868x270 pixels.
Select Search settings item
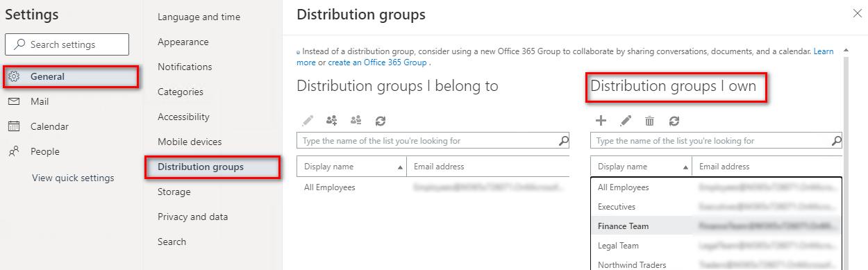(x=172, y=242)
